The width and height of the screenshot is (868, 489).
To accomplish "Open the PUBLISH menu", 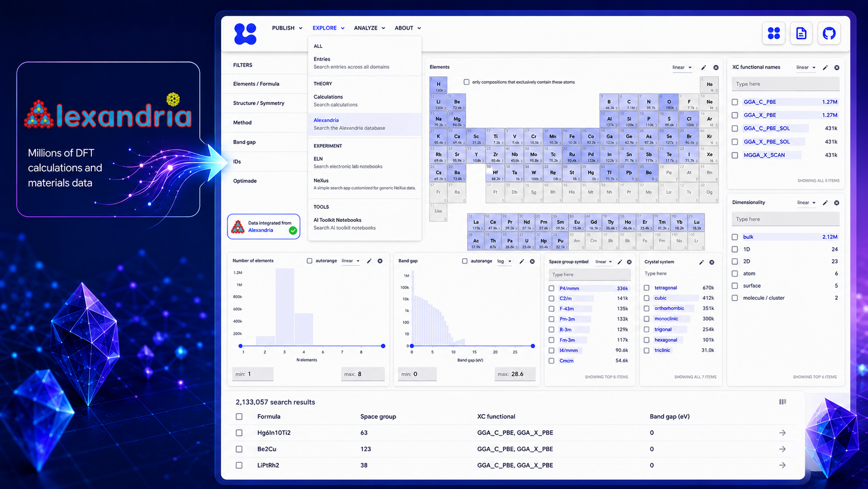I will tap(287, 28).
